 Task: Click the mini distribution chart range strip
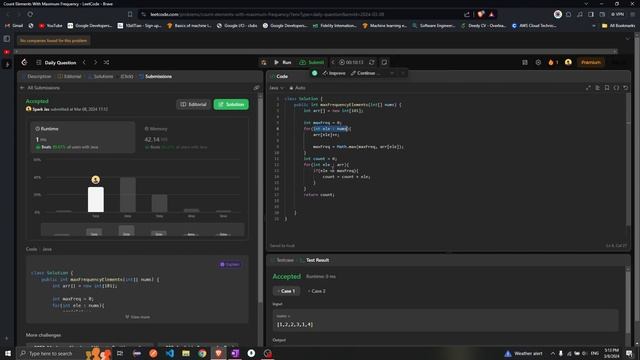point(142,230)
